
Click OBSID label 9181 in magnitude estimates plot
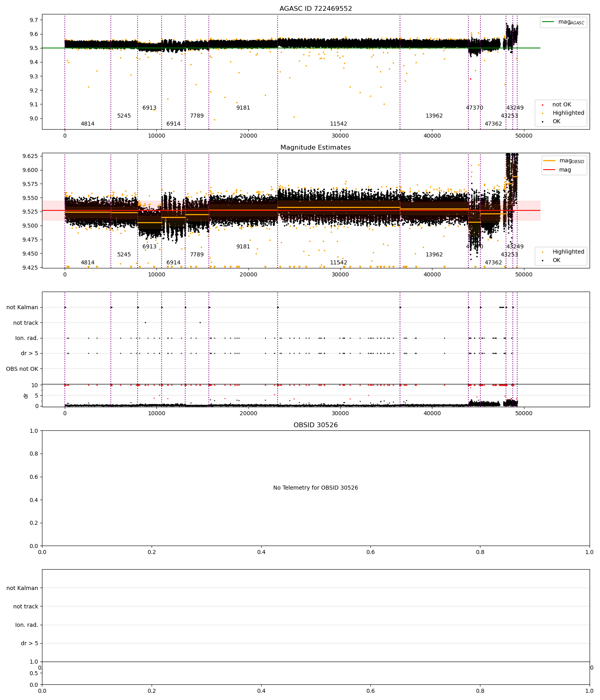tap(243, 247)
